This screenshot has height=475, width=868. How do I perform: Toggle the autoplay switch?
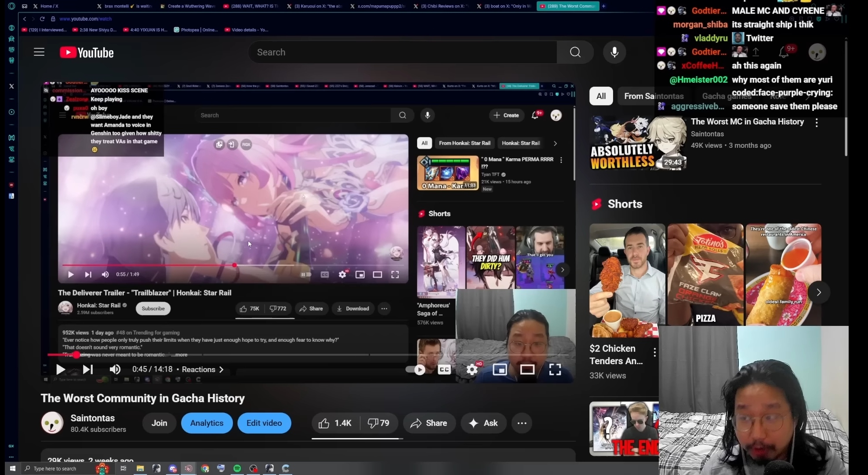click(x=416, y=369)
